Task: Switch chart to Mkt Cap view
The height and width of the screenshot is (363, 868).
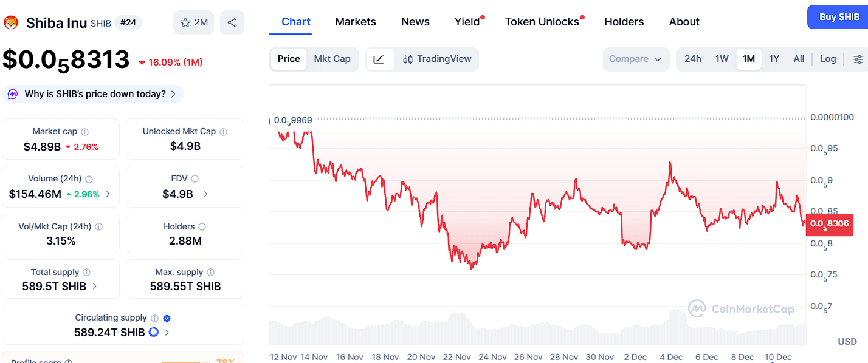Action: [332, 59]
